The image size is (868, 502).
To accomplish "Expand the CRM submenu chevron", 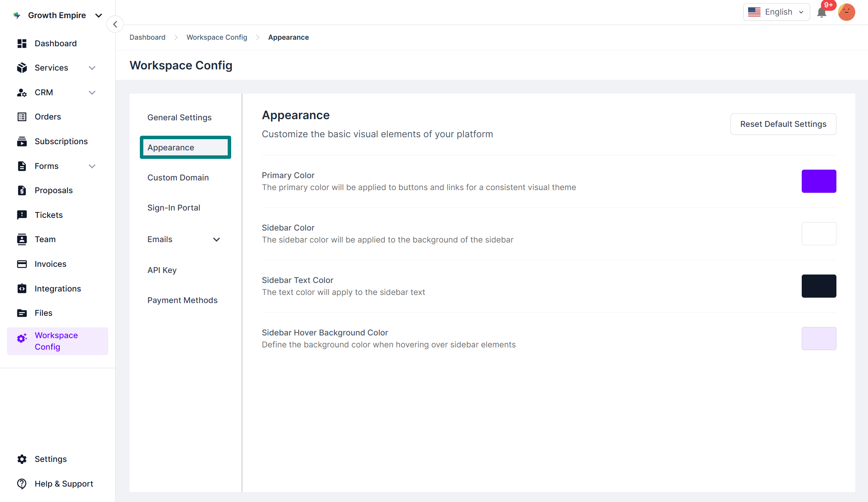I will [x=92, y=93].
